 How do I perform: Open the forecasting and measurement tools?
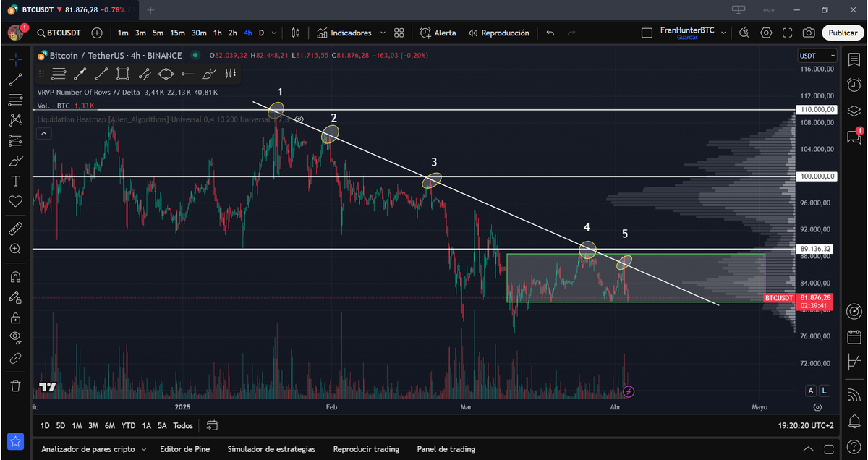[x=15, y=140]
